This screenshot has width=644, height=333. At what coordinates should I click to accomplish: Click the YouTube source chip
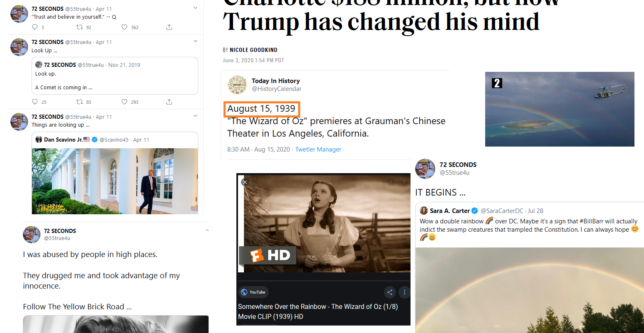coord(253,292)
